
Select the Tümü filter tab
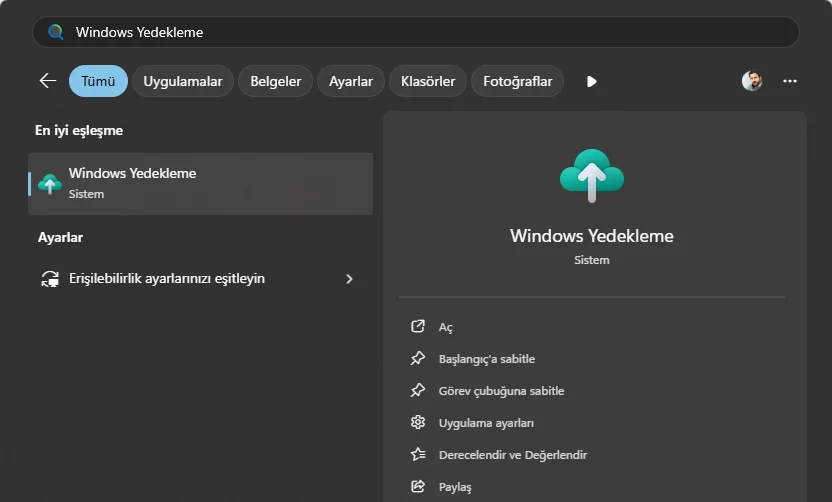click(x=98, y=81)
